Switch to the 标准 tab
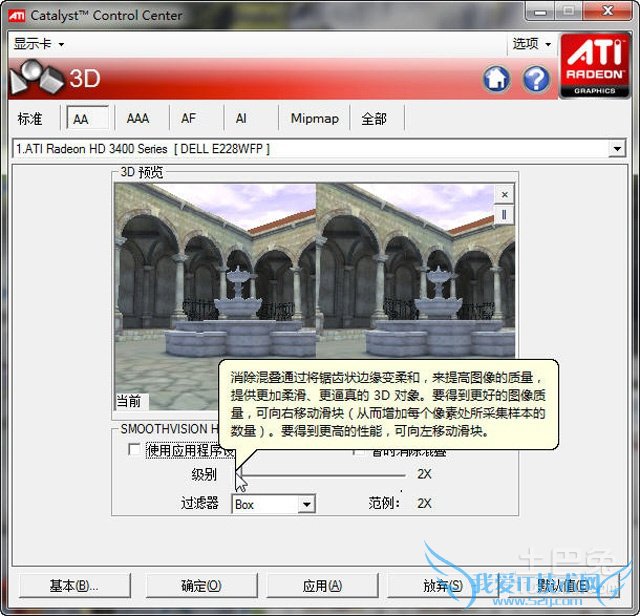Image resolution: width=640 pixels, height=616 pixels. tap(30, 119)
